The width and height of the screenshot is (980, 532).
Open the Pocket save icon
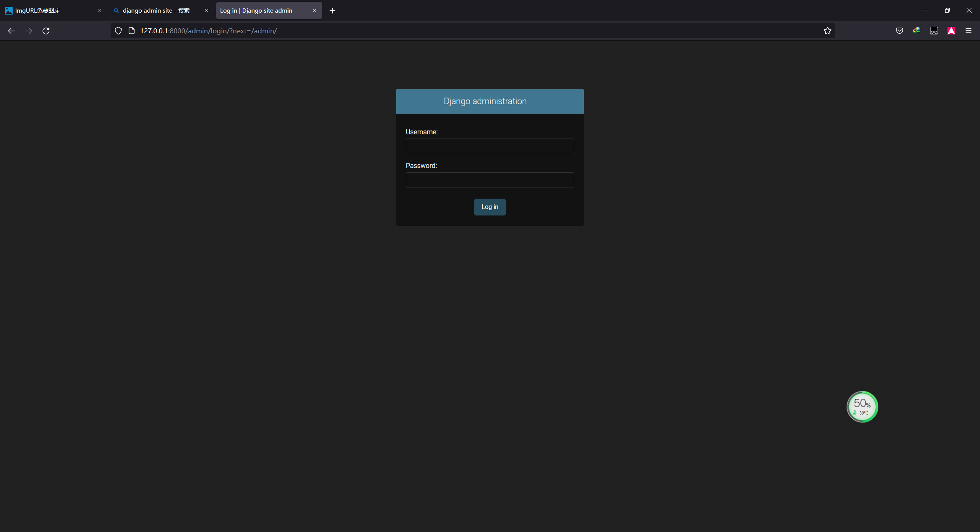tap(900, 31)
